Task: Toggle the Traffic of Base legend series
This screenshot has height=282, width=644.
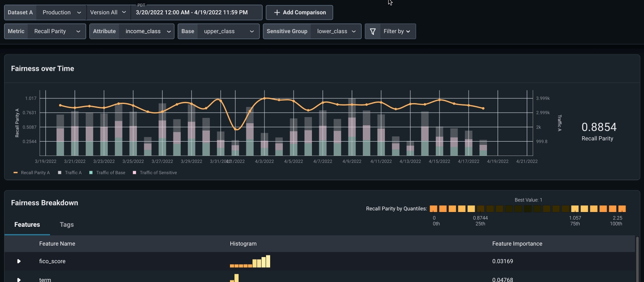Action: 107,173
